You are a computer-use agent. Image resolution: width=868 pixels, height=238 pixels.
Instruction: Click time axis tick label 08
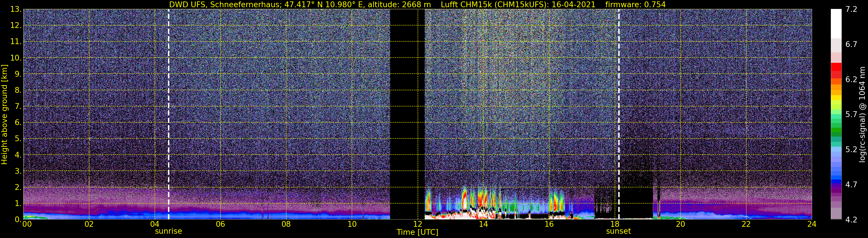[286, 224]
